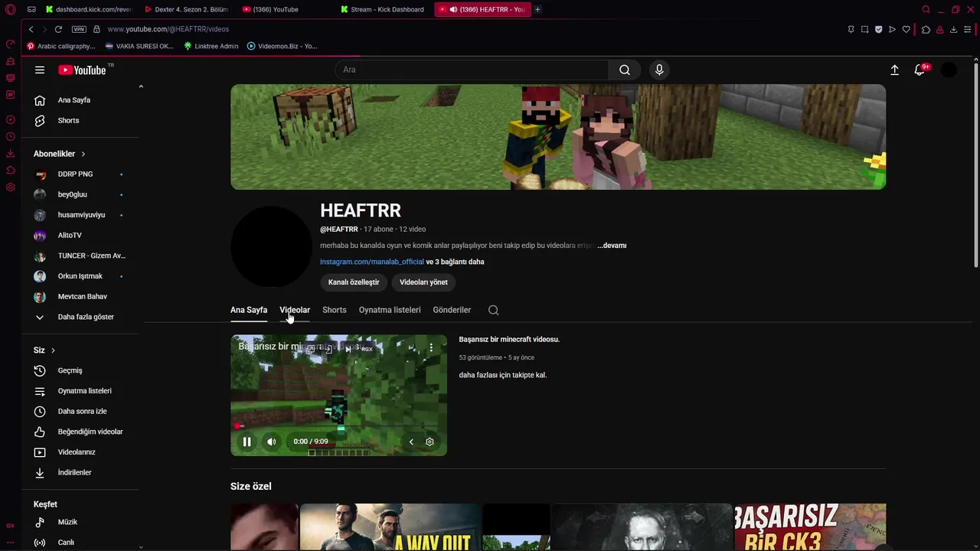The image size is (980, 551).
Task: Open instagram.com/manalab_official link
Action: 372,262
